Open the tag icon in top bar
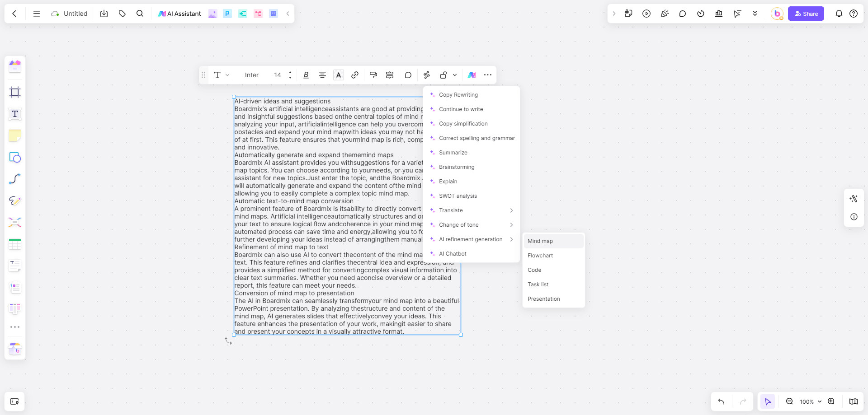This screenshot has height=415, width=868. point(122,14)
